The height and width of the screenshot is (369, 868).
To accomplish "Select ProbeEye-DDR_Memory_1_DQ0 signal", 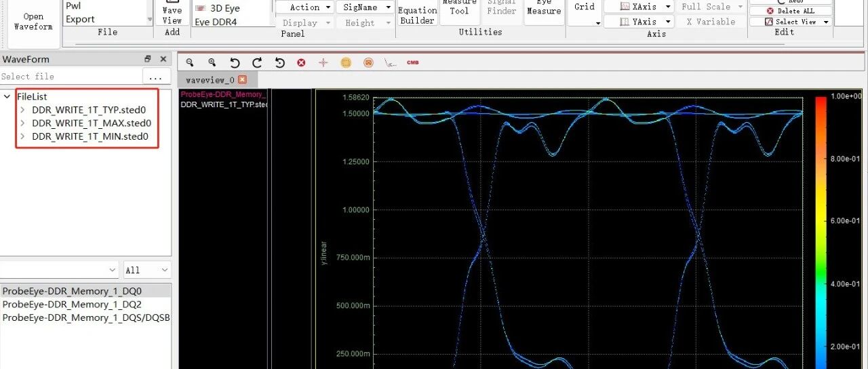I will click(x=85, y=291).
